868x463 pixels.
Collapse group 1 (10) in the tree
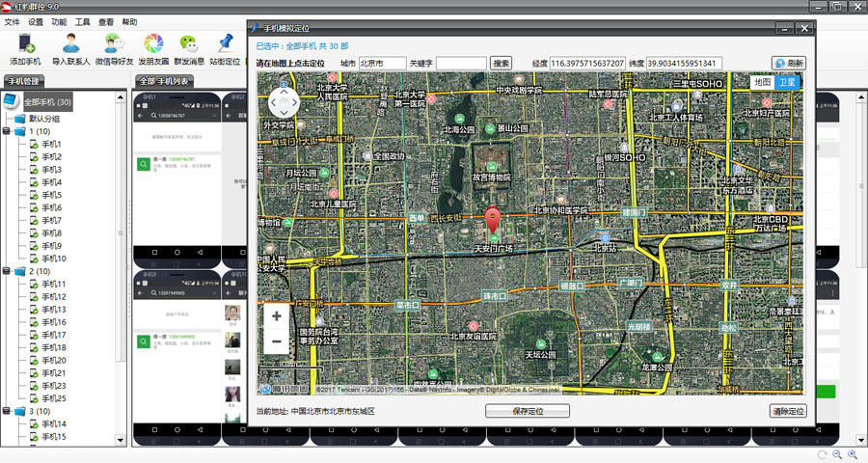pyautogui.click(x=6, y=131)
